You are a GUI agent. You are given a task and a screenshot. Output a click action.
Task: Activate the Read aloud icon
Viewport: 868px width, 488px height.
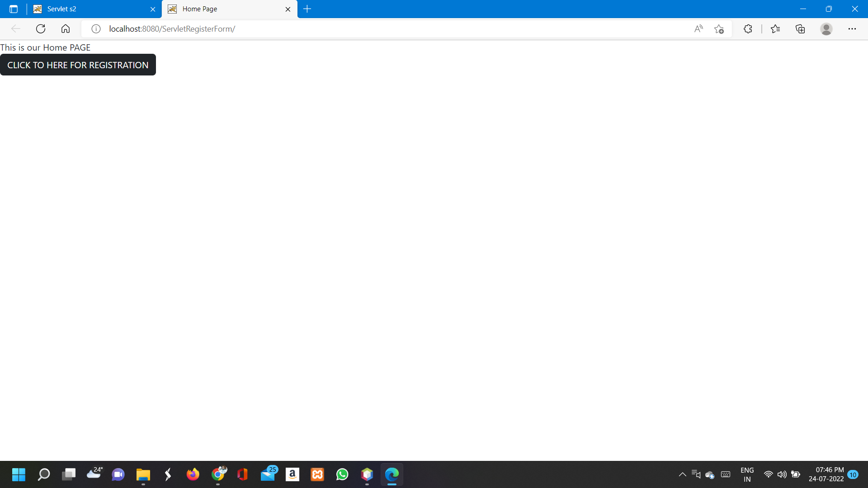pos(698,29)
